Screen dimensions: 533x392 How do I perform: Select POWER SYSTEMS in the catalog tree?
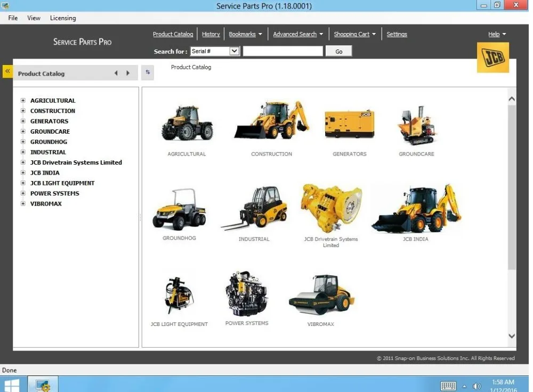point(55,193)
